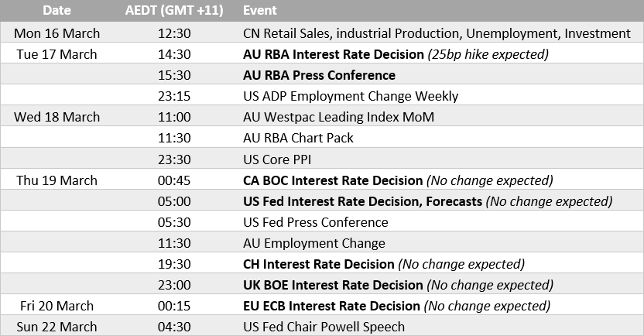644x336 pixels.
Task: Click the AU RBA Press Conference entry
Action: click(319, 75)
